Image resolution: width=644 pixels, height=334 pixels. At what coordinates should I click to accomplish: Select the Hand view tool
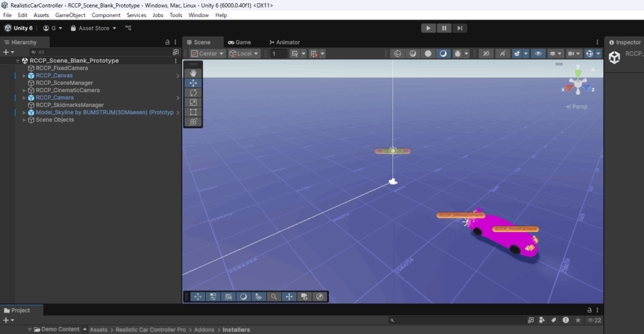click(x=193, y=73)
